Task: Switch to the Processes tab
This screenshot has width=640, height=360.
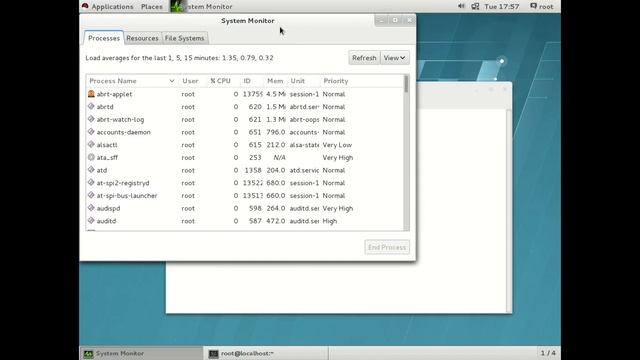Action: pyautogui.click(x=104, y=38)
